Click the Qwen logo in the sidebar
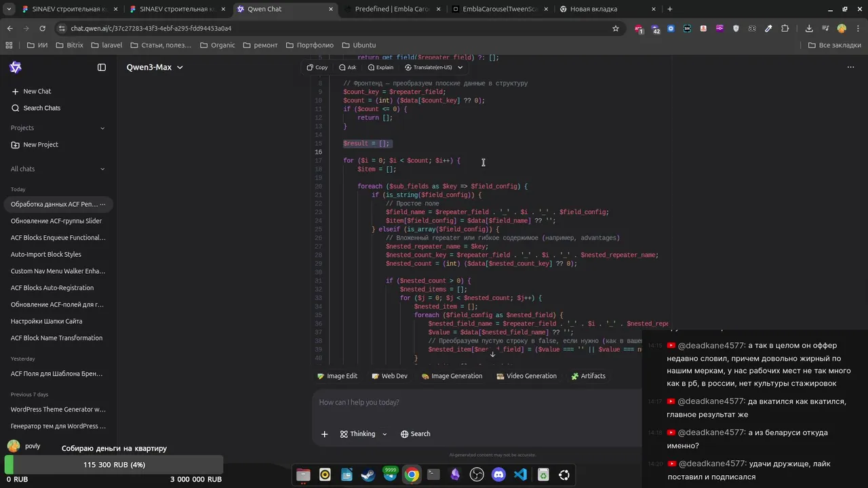This screenshot has height=488, width=868. 16,67
